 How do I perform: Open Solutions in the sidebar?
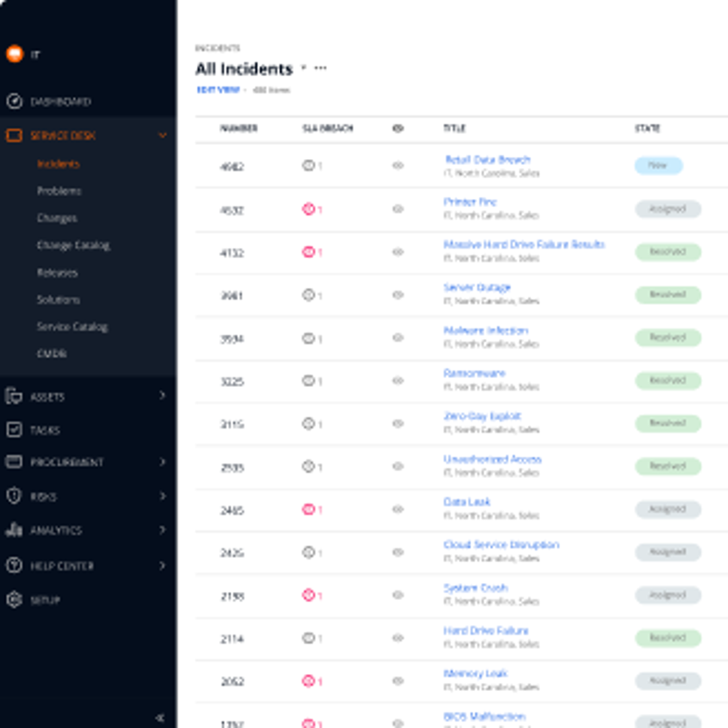[59, 299]
